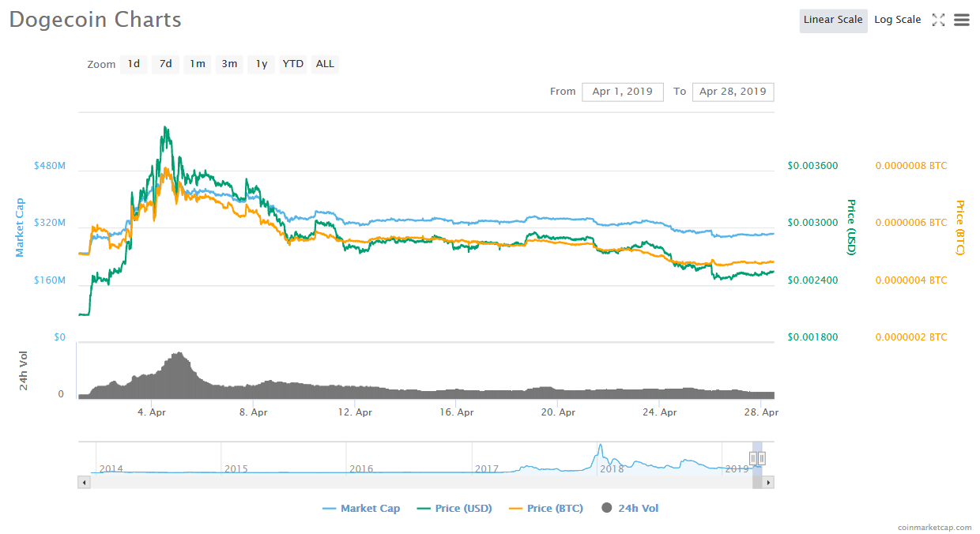This screenshot has width=980, height=534.
Task: Set zoom to 3m
Action: tap(229, 64)
